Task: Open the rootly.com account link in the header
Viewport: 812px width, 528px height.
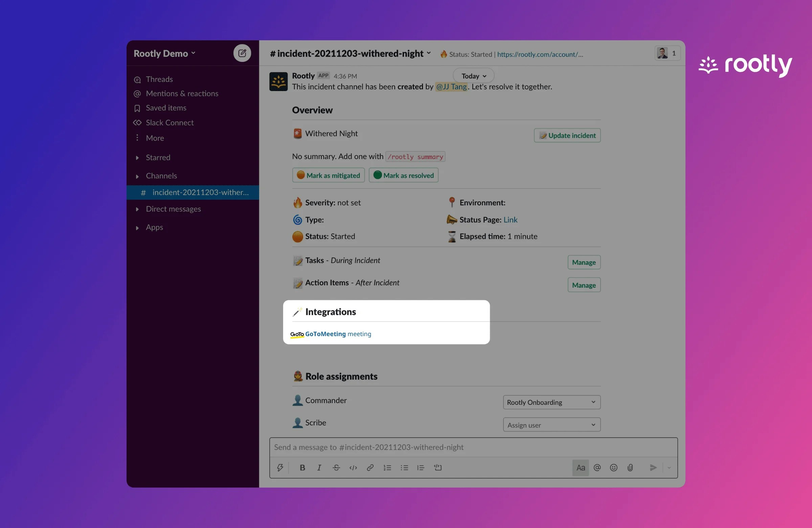Action: tap(540, 54)
